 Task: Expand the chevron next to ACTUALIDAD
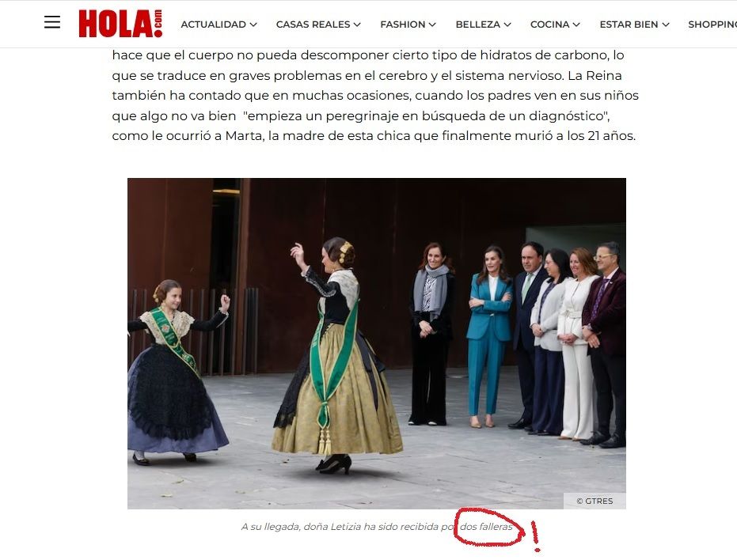click(x=253, y=25)
